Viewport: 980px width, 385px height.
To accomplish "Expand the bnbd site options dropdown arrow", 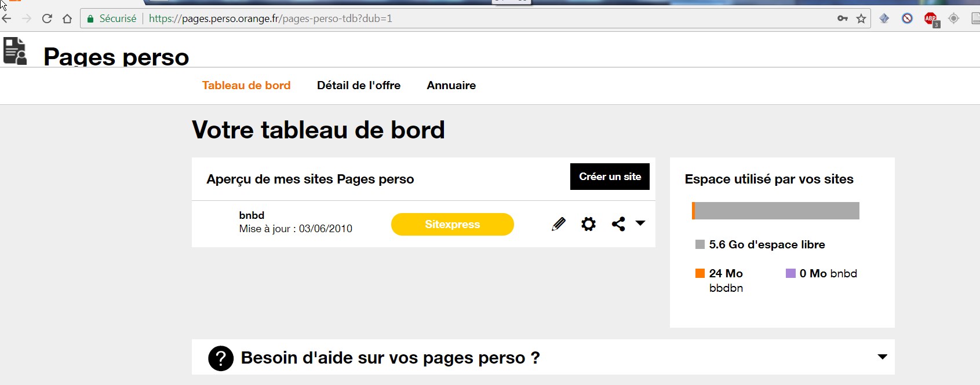I will coord(640,223).
